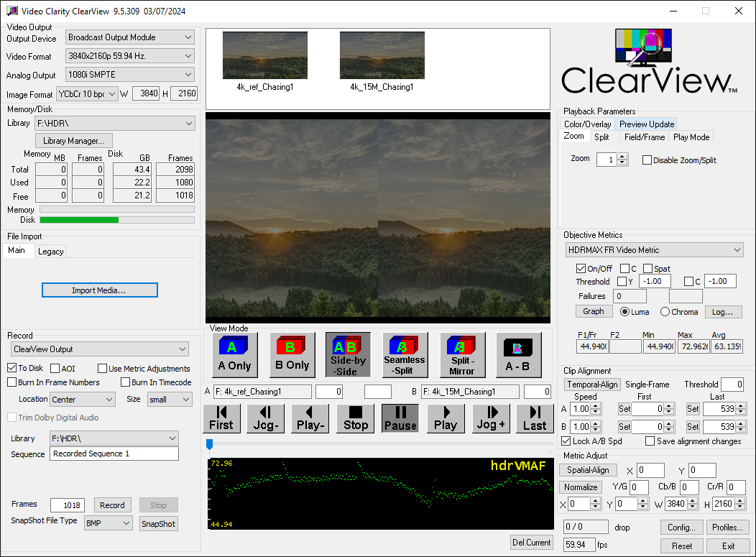Switch to Legacy file import tab
The image size is (756, 557).
[x=50, y=252]
